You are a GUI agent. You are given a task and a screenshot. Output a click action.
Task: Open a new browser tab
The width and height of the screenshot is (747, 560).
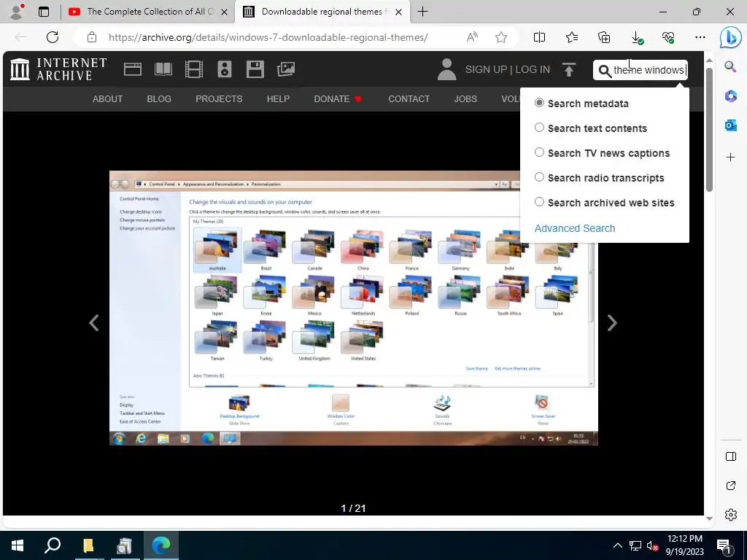(x=422, y=12)
